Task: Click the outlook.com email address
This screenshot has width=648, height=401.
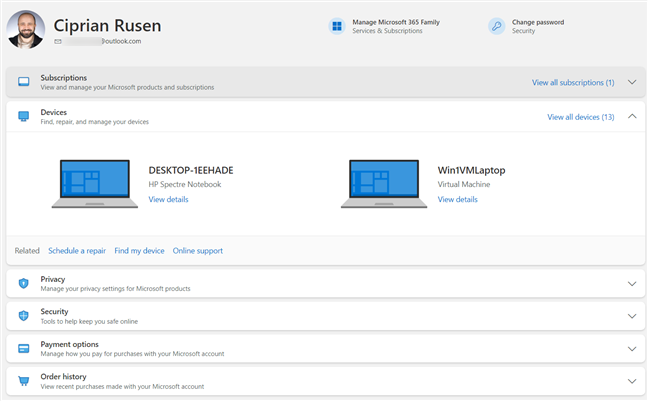Action: click(x=102, y=41)
